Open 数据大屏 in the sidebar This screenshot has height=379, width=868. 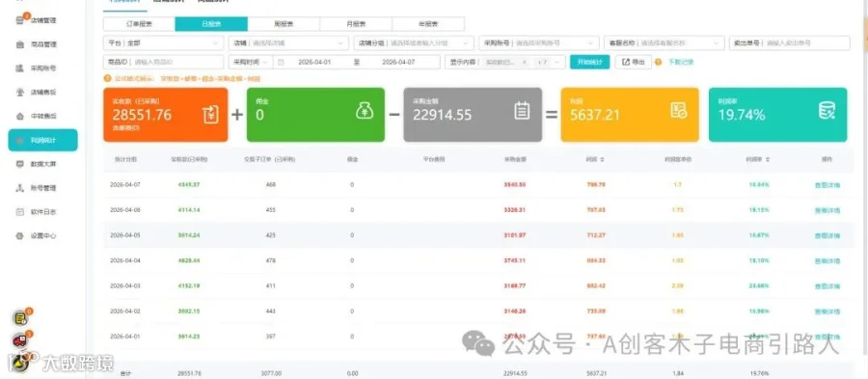pos(42,164)
